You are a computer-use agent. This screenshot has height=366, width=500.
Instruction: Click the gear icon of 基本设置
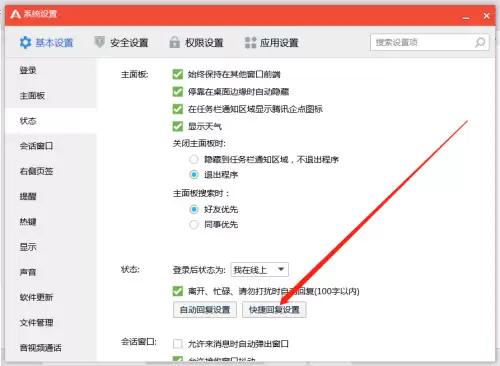pos(25,42)
